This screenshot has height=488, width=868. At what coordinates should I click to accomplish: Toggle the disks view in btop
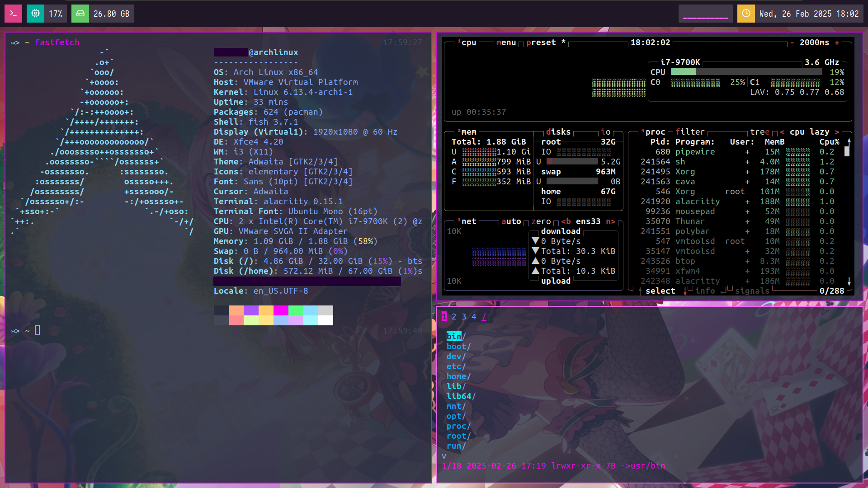(x=558, y=132)
